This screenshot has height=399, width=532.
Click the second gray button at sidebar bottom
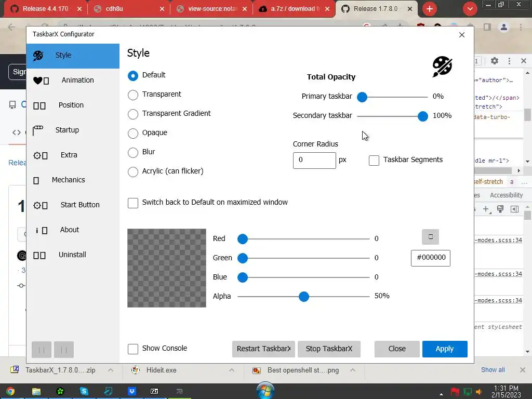pos(64,350)
